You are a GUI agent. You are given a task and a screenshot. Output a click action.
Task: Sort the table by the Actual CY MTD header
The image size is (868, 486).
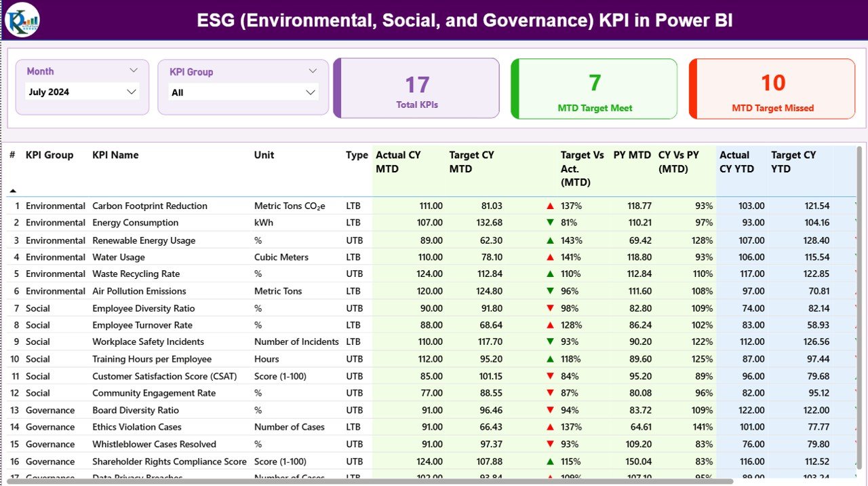(x=397, y=162)
